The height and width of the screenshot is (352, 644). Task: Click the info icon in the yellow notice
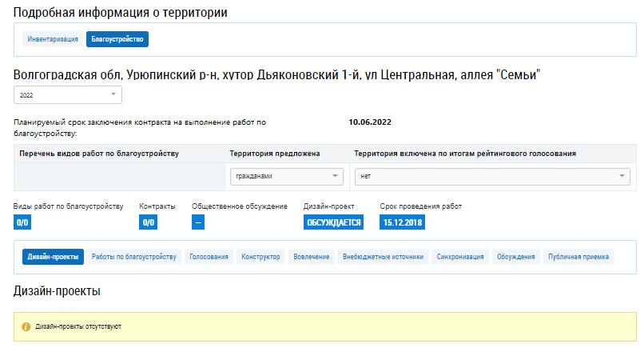pos(26,327)
